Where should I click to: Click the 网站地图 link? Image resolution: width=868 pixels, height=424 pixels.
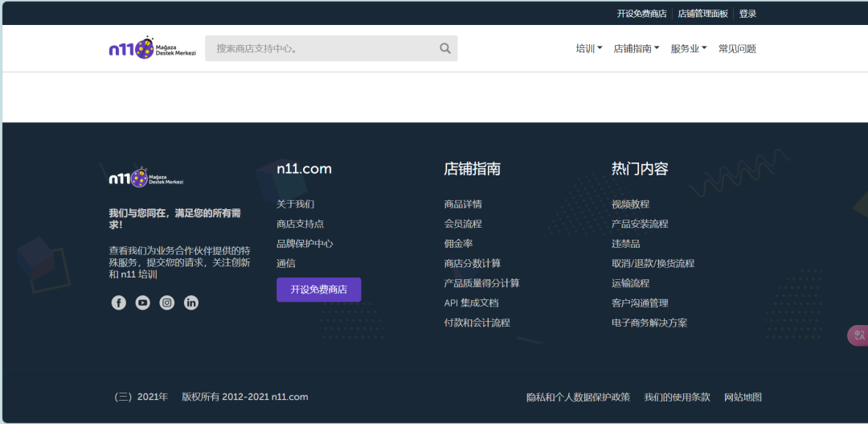tap(743, 397)
